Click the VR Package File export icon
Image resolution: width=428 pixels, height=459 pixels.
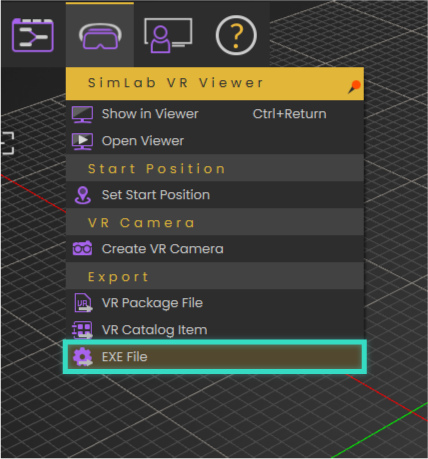(x=83, y=303)
